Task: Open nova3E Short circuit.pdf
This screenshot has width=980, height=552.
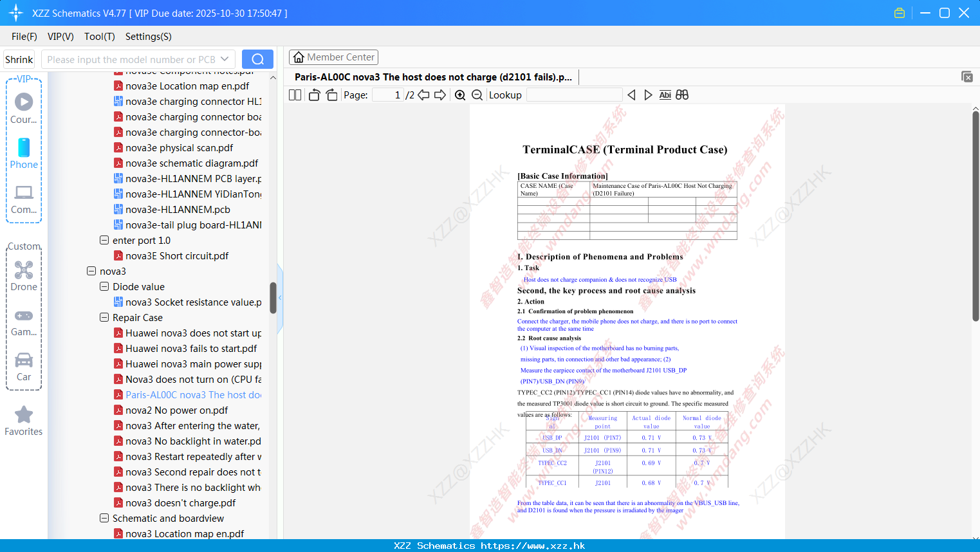Action: (177, 255)
